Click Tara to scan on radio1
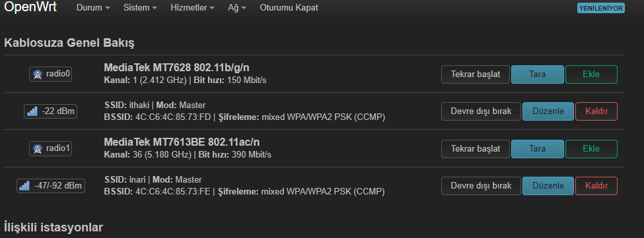 (537, 149)
